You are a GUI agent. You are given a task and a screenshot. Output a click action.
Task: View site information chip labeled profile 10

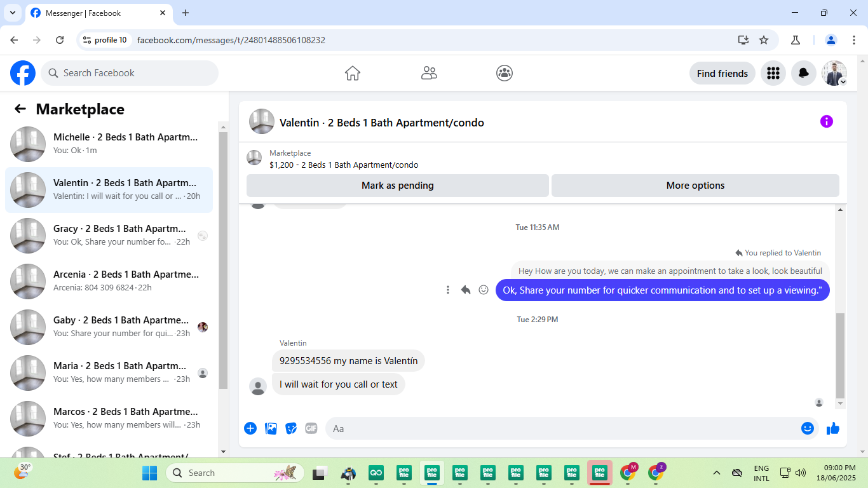pos(105,40)
